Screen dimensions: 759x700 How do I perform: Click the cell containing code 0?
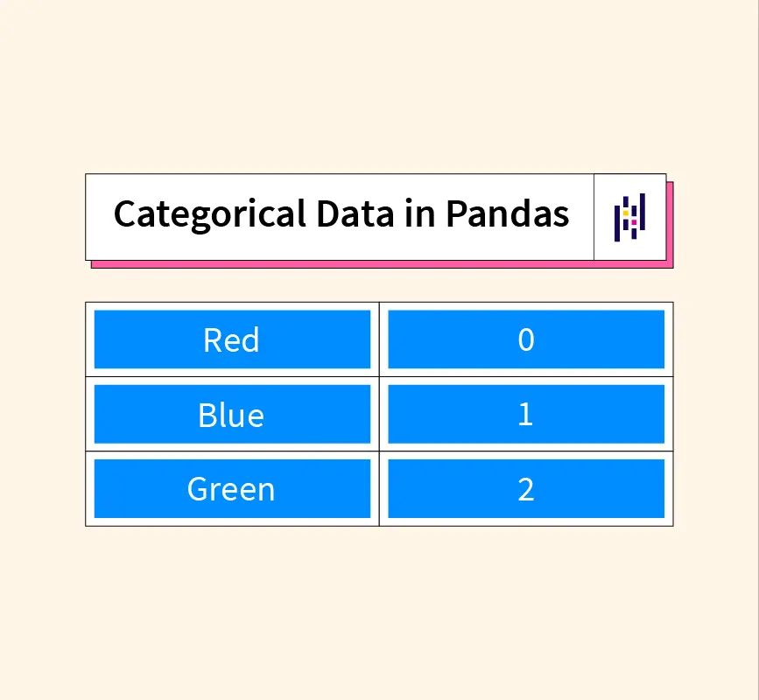525,339
